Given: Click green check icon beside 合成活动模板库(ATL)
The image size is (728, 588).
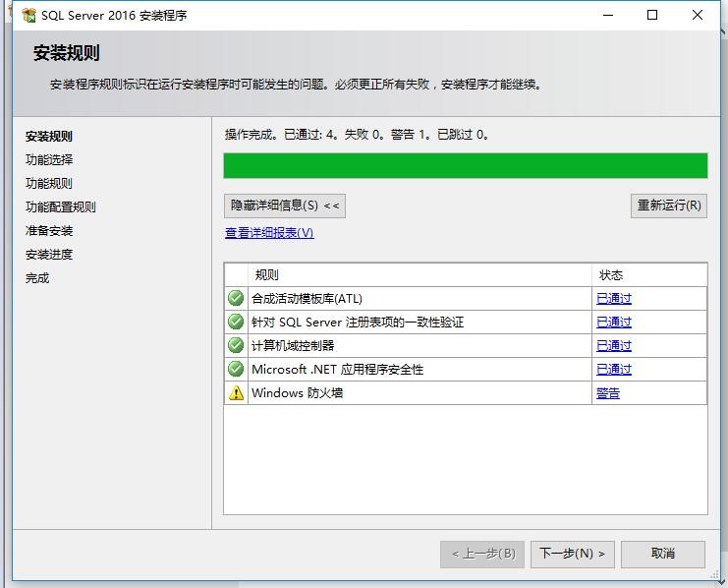Looking at the screenshot, I should click(x=236, y=298).
